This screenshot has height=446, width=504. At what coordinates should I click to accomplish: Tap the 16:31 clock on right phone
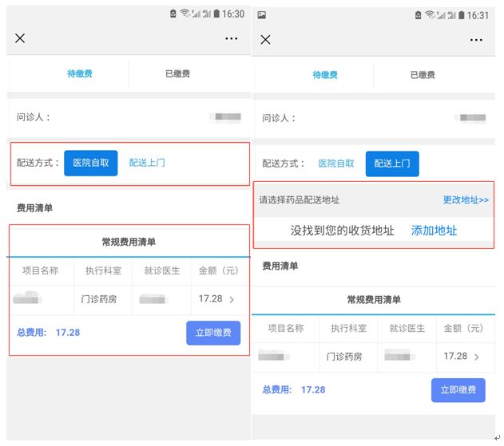click(x=478, y=15)
